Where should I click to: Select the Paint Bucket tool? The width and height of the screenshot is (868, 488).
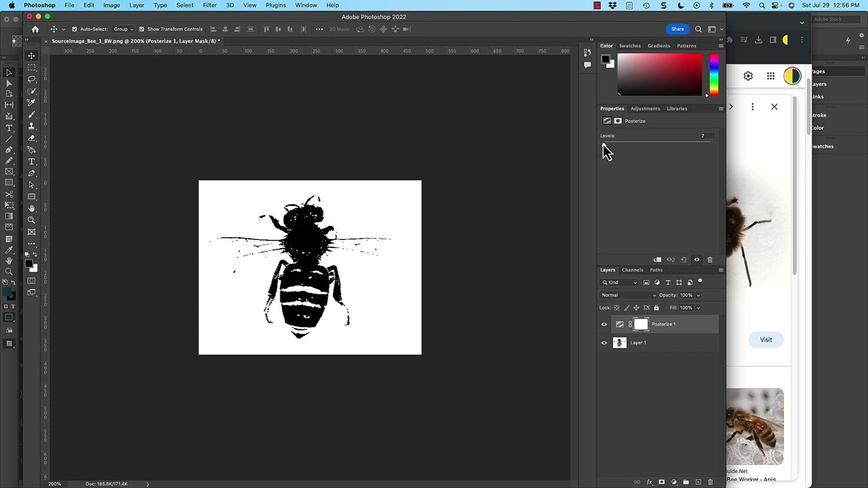click(31, 150)
